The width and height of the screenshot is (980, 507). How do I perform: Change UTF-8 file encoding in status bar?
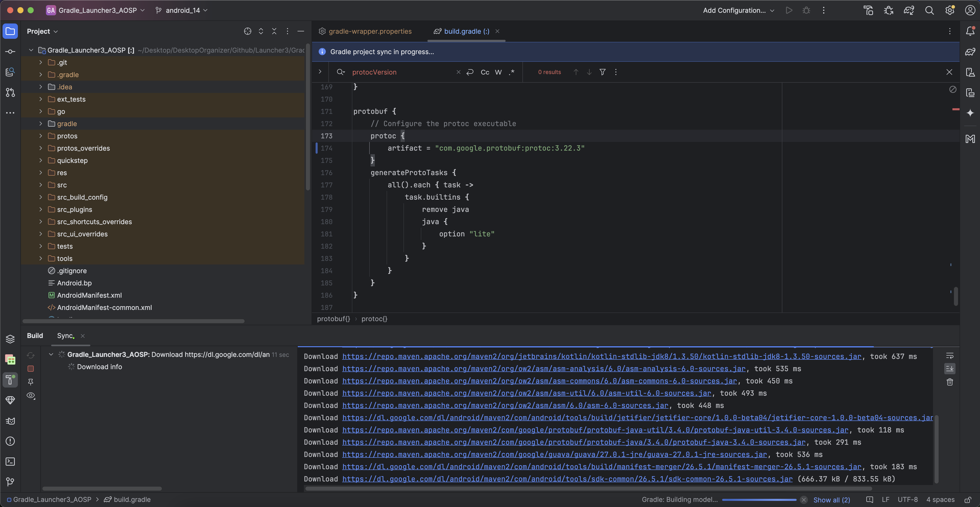click(907, 499)
